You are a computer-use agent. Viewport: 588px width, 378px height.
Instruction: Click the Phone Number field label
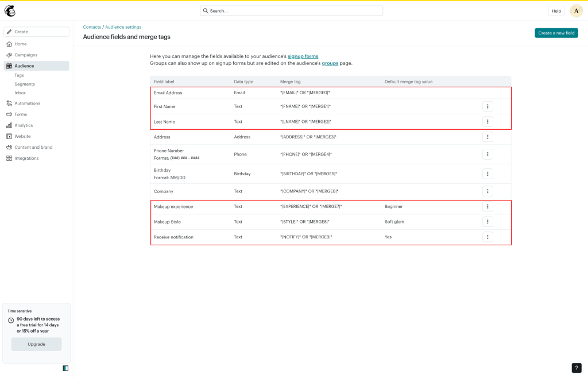coord(169,151)
